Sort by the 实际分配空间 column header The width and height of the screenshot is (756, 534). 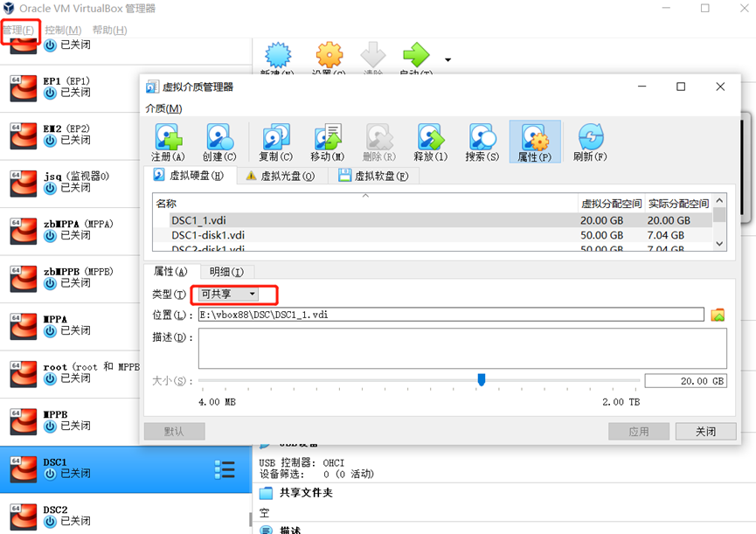pyautogui.click(x=678, y=204)
